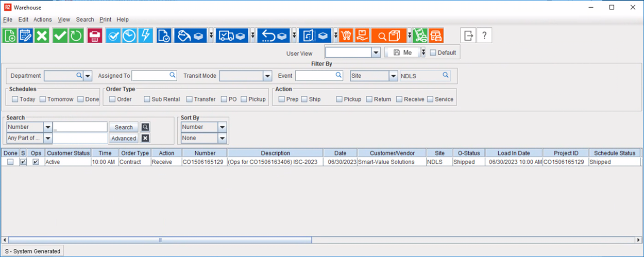Click the blue lightning bolt icon
Image resolution: width=644 pixels, height=257 pixels.
point(146,36)
